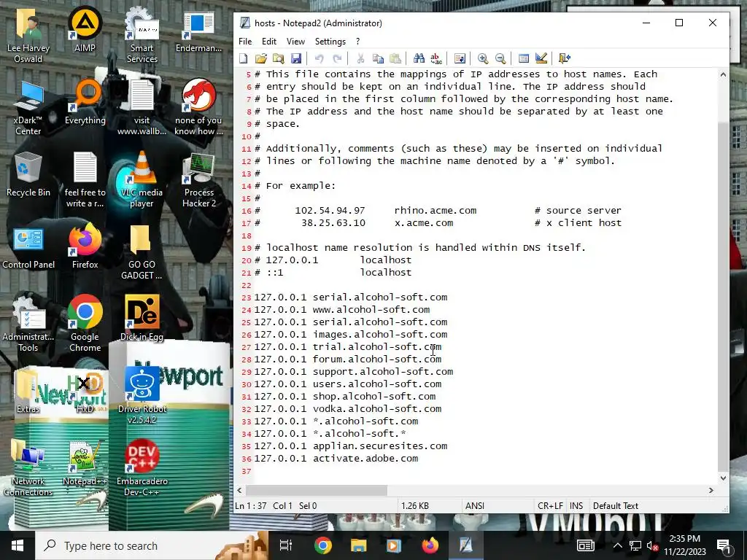Image resolution: width=747 pixels, height=560 pixels.
Task: Click the CR+LF status bar entry
Action: [550, 506]
